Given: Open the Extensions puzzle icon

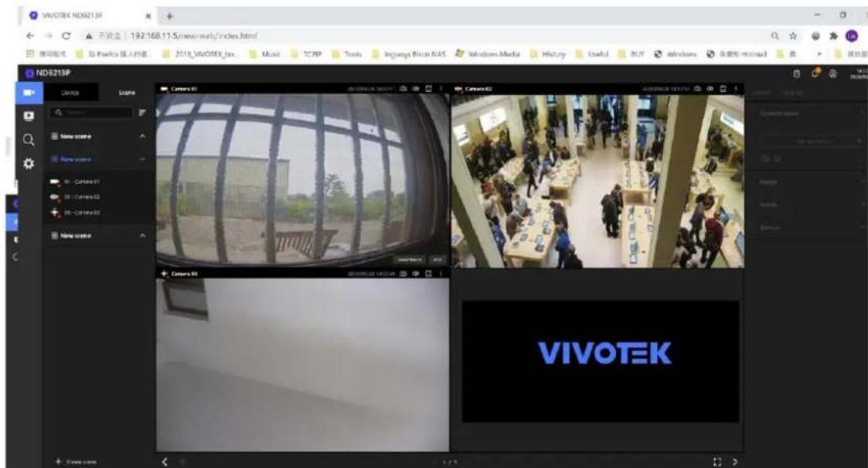Looking at the screenshot, I should [834, 36].
